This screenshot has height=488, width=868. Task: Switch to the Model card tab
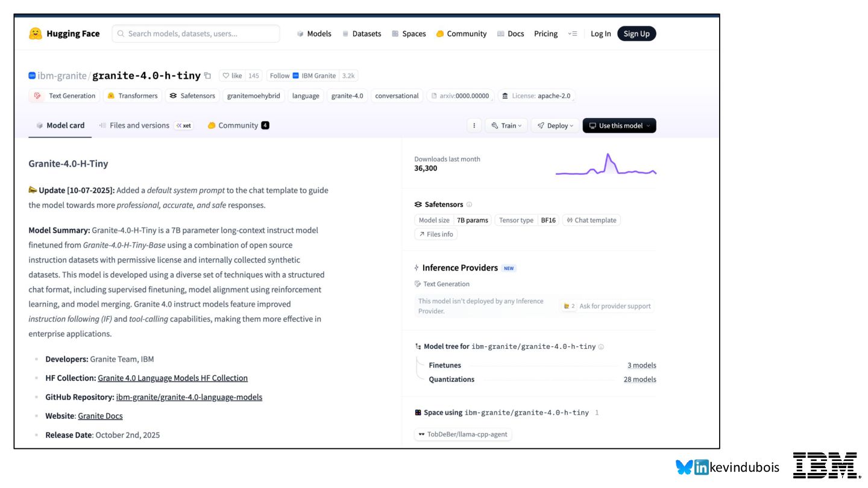click(60, 125)
